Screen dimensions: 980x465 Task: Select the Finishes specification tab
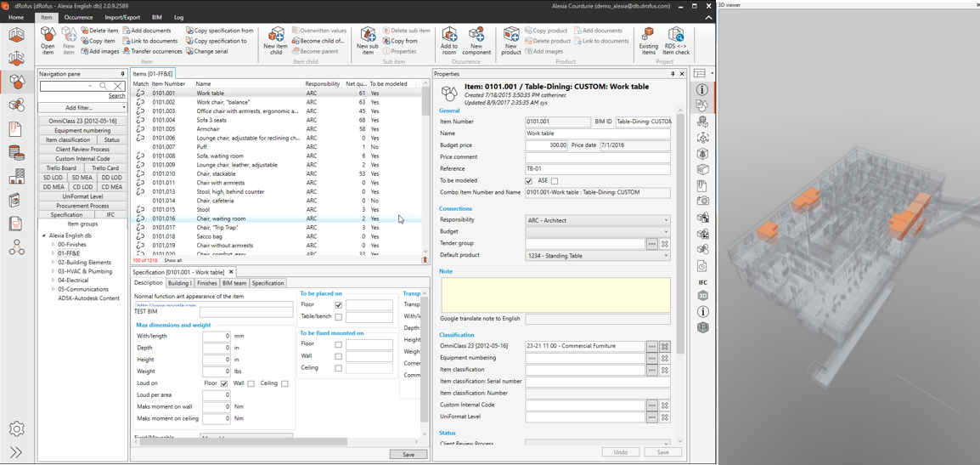pos(206,283)
